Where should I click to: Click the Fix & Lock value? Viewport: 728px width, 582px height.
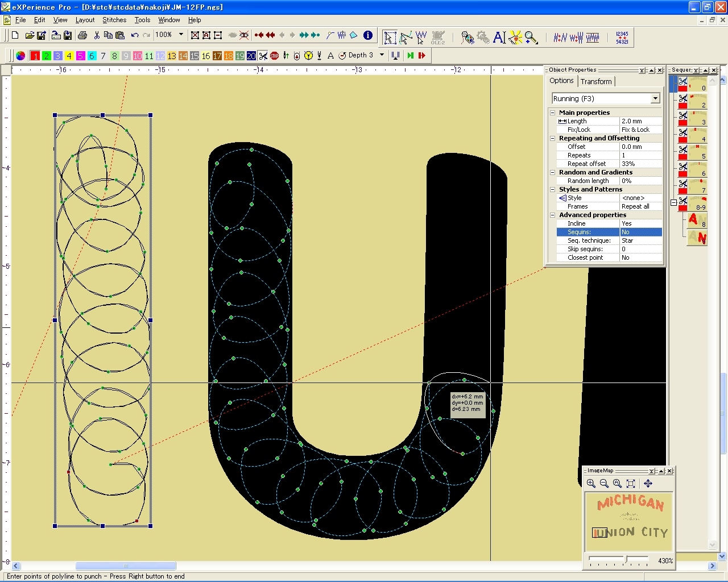[x=641, y=130]
